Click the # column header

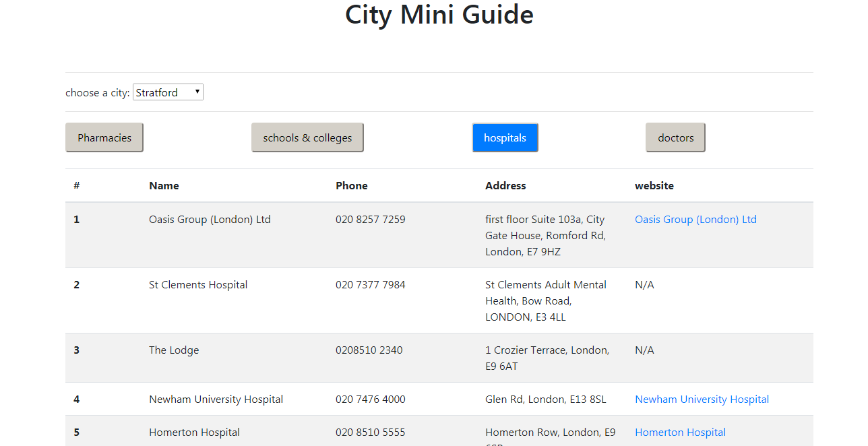coord(77,186)
